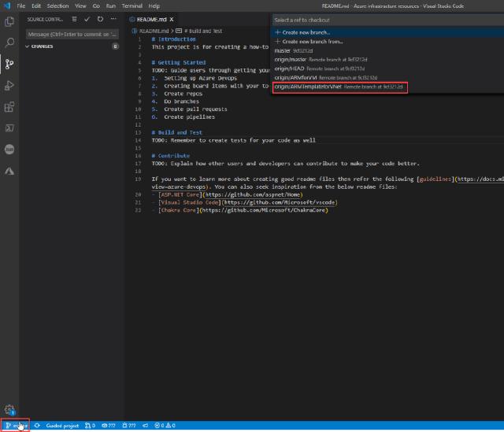
Task: Open the Selection menu
Action: (57, 6)
